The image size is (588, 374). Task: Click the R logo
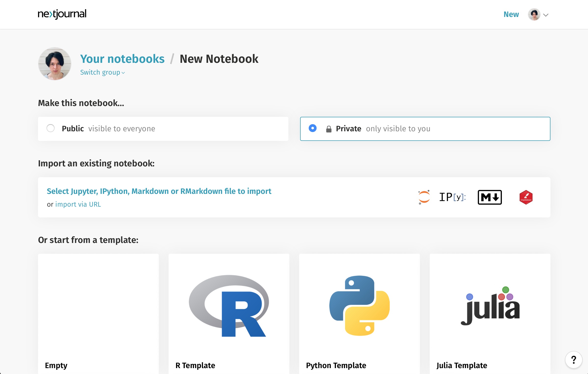coord(229,306)
